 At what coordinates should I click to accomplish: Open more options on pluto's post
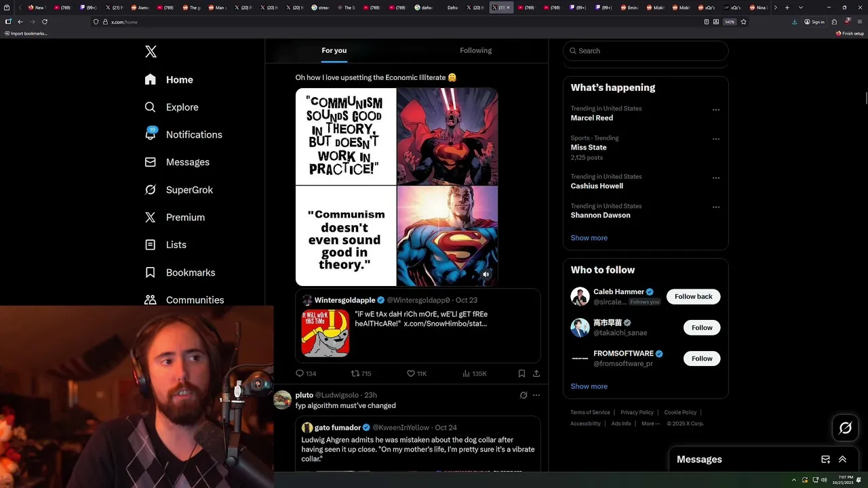point(536,395)
